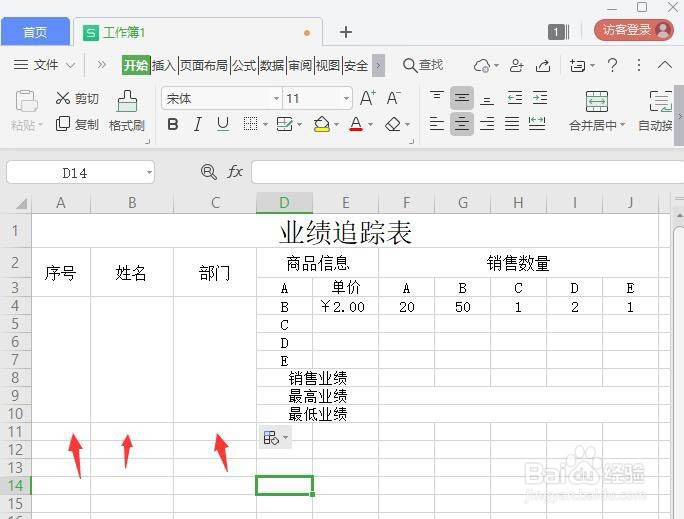Click the fx insert function icon
The height and width of the screenshot is (519, 684).
(235, 171)
